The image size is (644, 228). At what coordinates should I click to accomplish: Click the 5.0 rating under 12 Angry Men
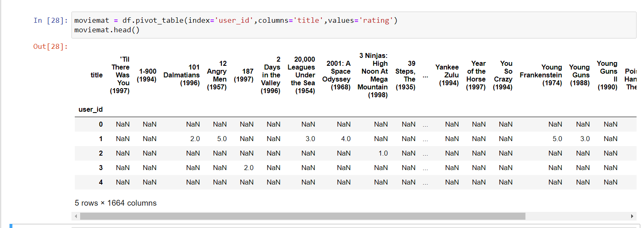click(222, 139)
